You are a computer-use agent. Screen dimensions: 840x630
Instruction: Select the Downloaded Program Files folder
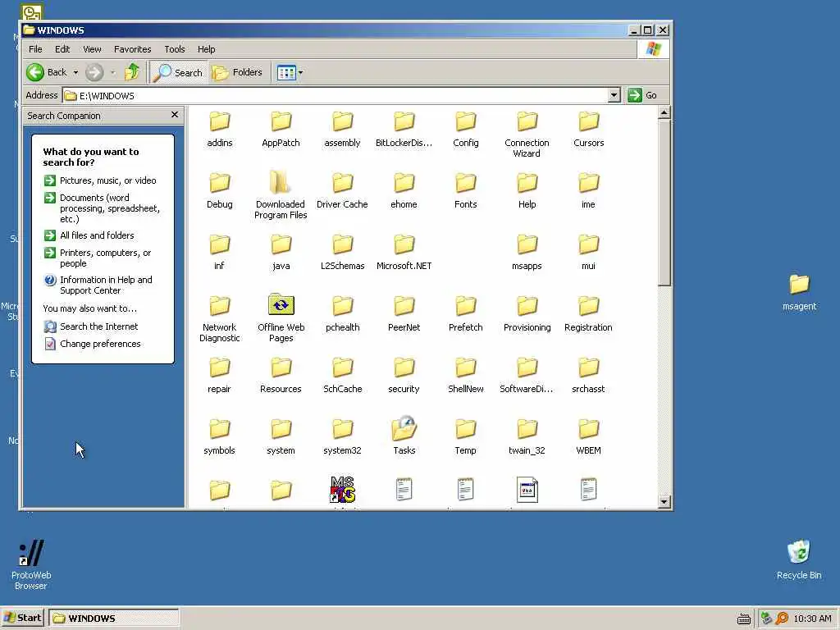click(x=281, y=194)
